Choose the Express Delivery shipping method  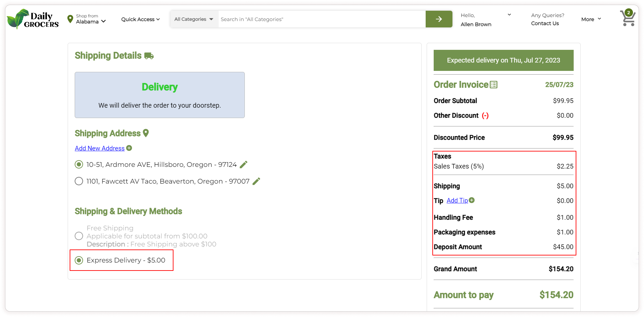(x=79, y=260)
